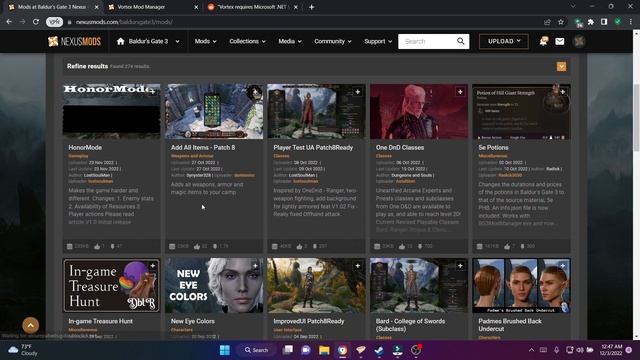
Task: Open the Collections menu
Action: [x=247, y=41]
